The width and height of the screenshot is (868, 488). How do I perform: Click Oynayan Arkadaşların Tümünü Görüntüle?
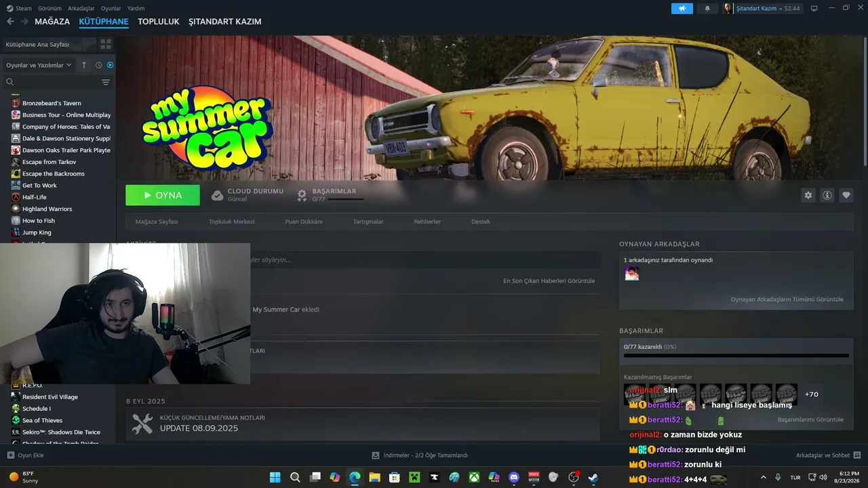coord(787,300)
